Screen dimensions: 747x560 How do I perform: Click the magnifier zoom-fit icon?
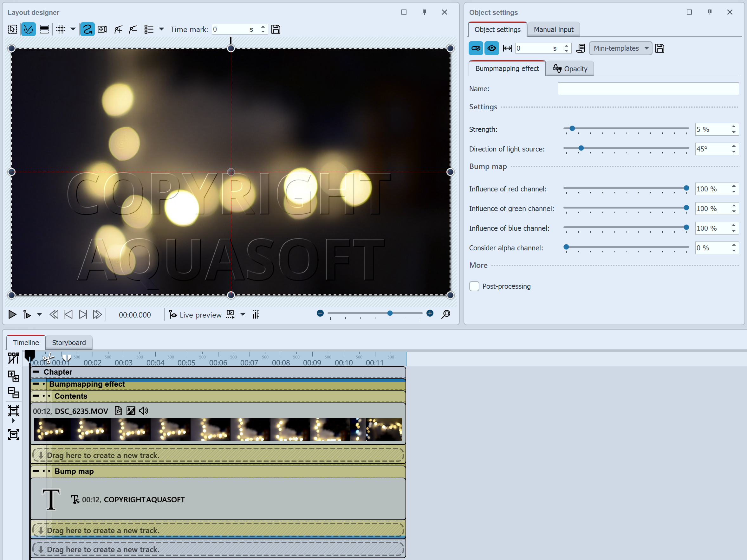point(446,314)
